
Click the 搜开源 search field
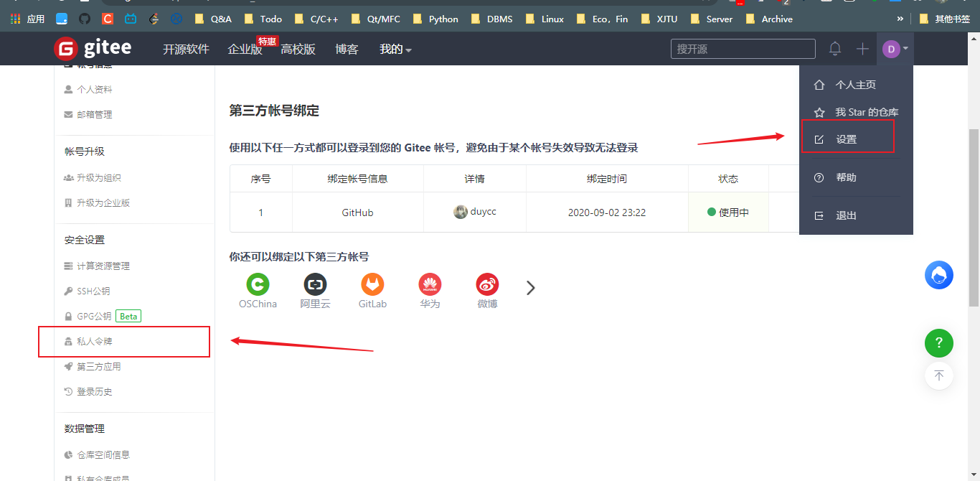743,49
